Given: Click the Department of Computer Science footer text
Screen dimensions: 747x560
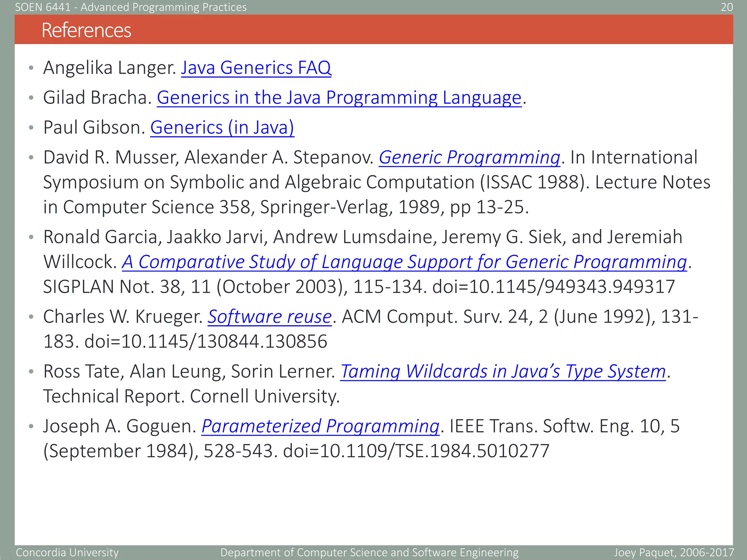Looking at the screenshot, I should 369,553.
